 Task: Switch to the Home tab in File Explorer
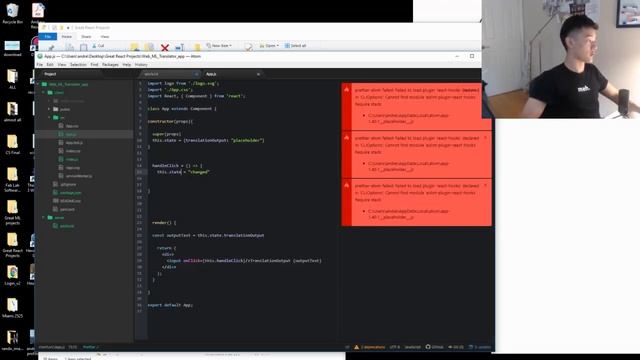coord(67,36)
